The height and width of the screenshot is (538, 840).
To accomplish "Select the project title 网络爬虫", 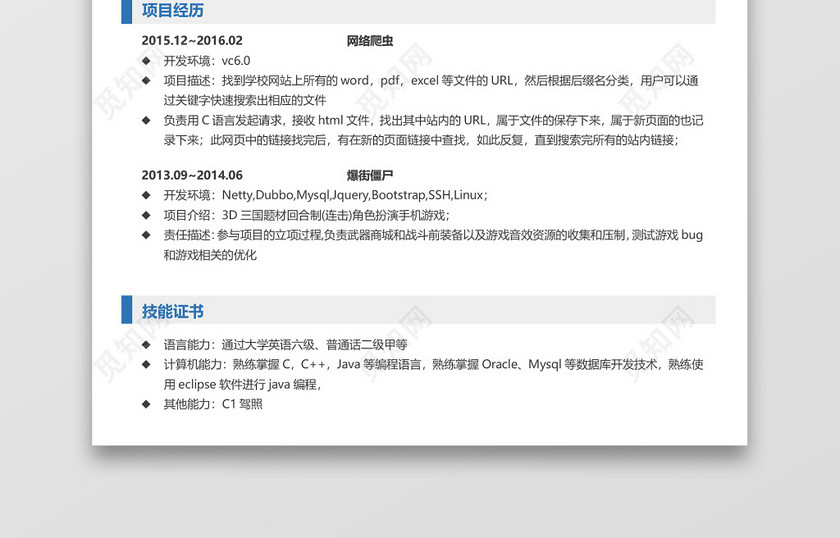I will pyautogui.click(x=370, y=41).
